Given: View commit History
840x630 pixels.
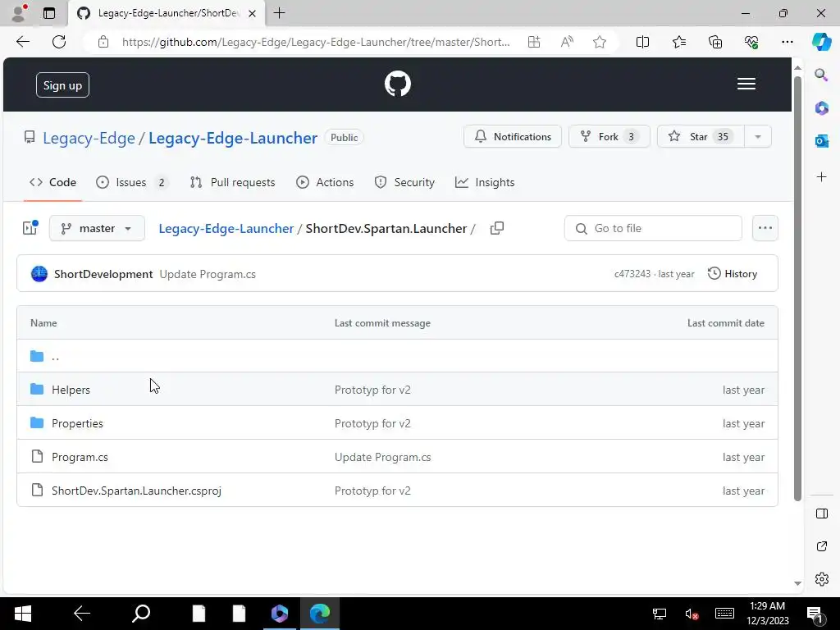Looking at the screenshot, I should coord(733,274).
